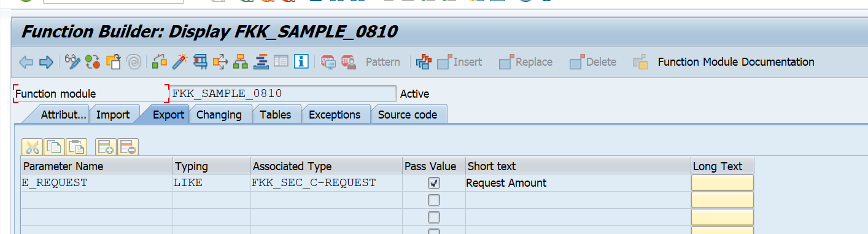Insert a new row in parameter table
Image resolution: width=868 pixels, height=234 pixels.
click(x=106, y=147)
